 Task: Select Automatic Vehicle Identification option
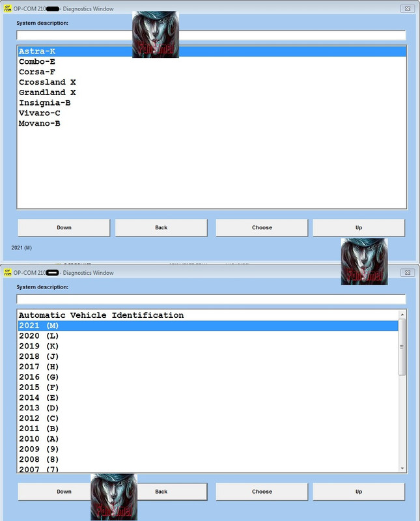[x=101, y=315]
